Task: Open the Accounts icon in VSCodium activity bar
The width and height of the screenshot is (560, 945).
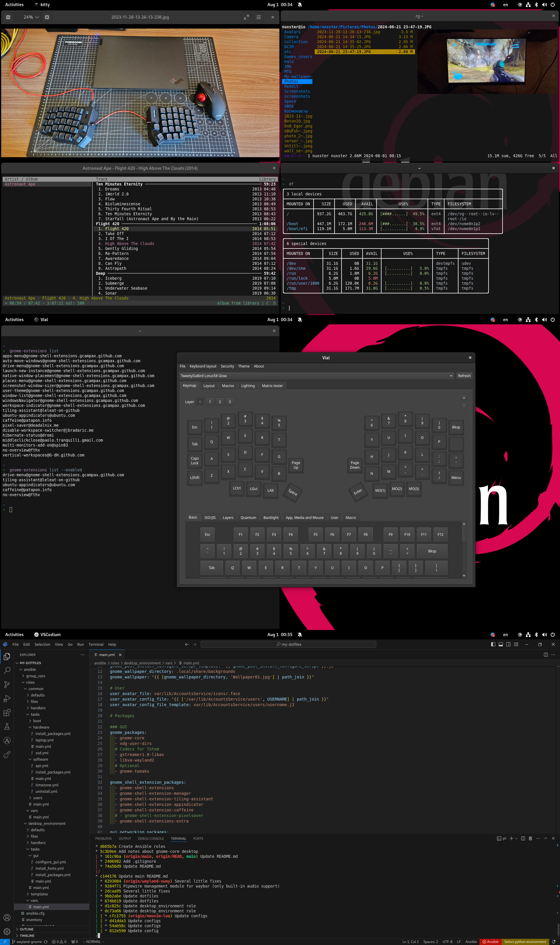Action: pyautogui.click(x=7, y=918)
